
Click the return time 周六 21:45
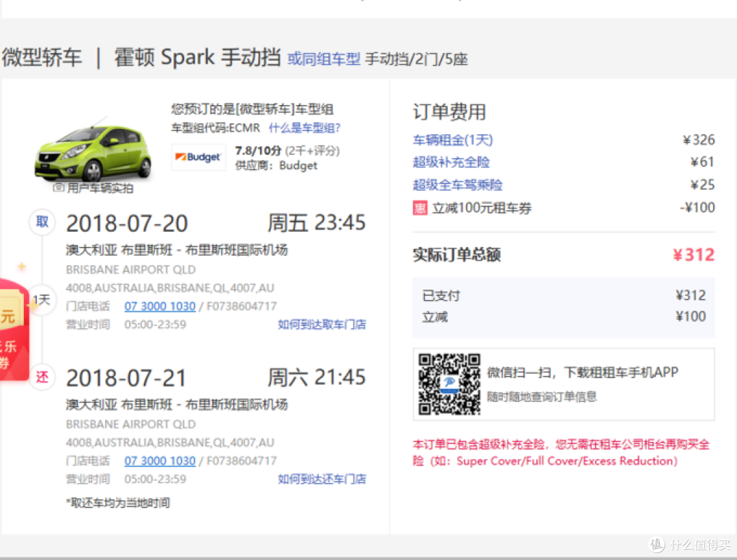tap(317, 377)
